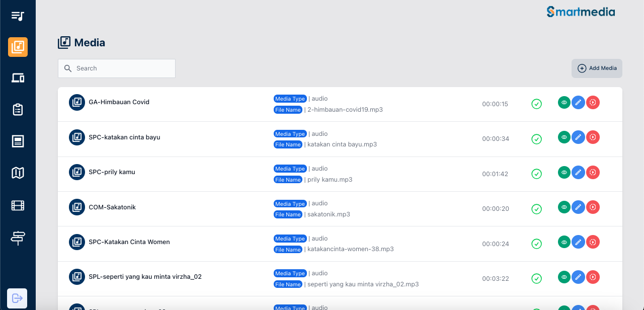Select the highlighted Media library sidebar icon
644x310 pixels.
click(18, 47)
